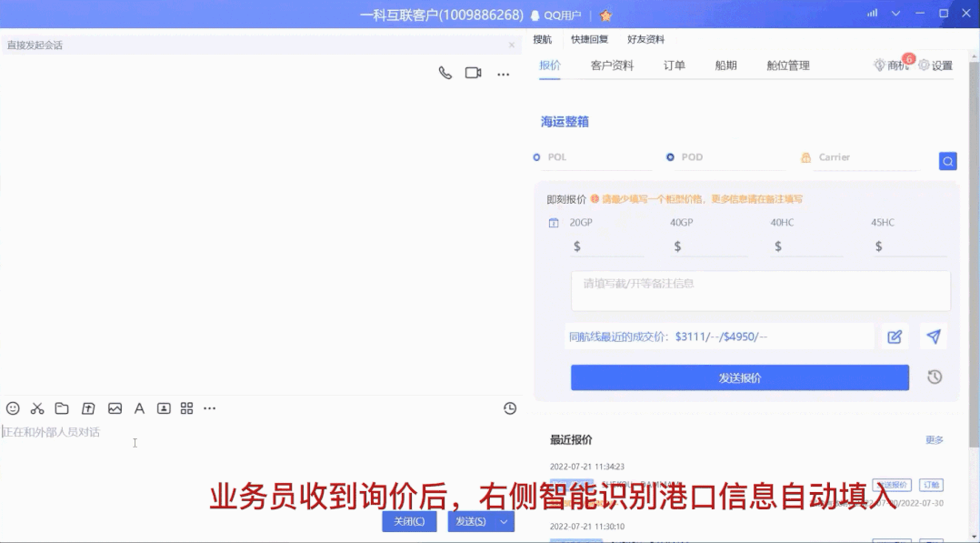Viewport: 980px width, 543px height.
Task: Click the chevron arrow in the title bar
Action: tap(895, 13)
